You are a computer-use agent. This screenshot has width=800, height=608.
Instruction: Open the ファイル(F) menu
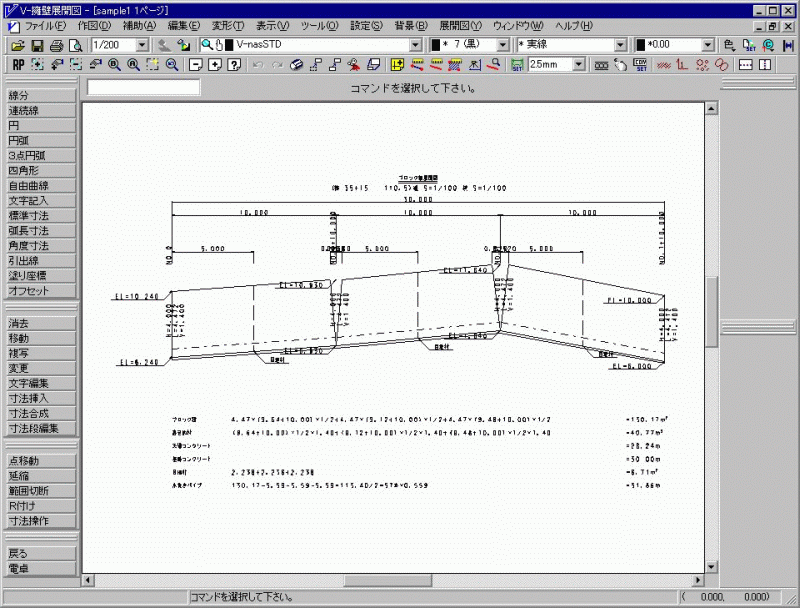click(x=44, y=25)
